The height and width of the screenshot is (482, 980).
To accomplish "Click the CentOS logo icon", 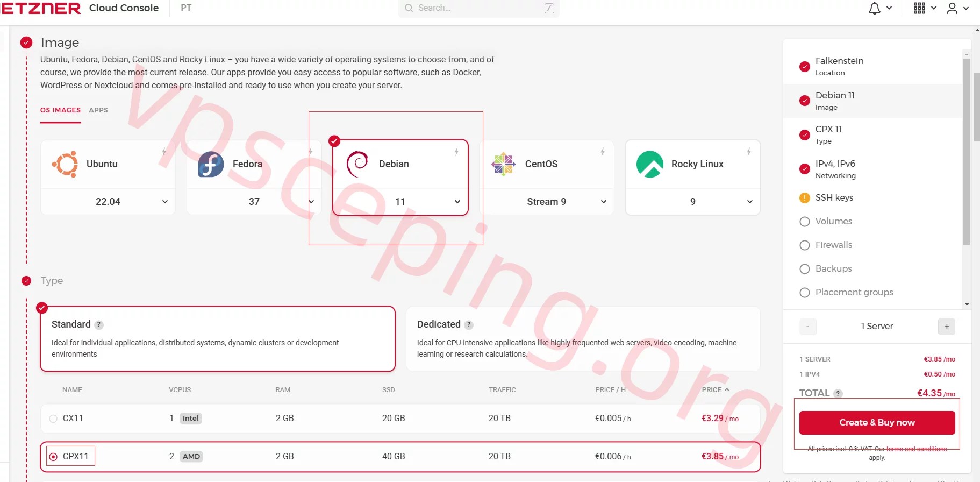I will tap(504, 164).
